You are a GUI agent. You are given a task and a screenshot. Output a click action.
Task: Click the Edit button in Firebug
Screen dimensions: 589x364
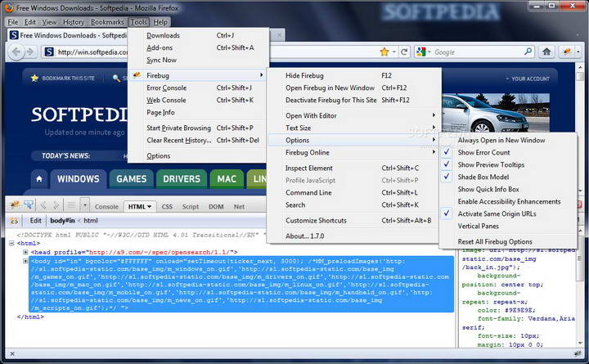[36, 221]
